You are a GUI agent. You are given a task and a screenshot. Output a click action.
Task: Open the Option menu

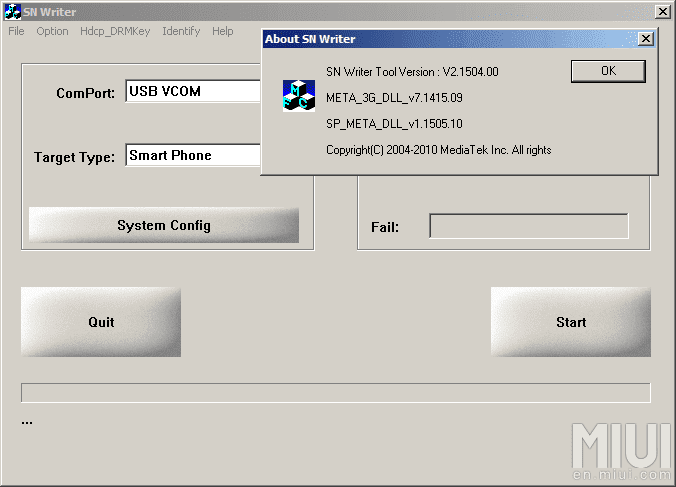[52, 31]
